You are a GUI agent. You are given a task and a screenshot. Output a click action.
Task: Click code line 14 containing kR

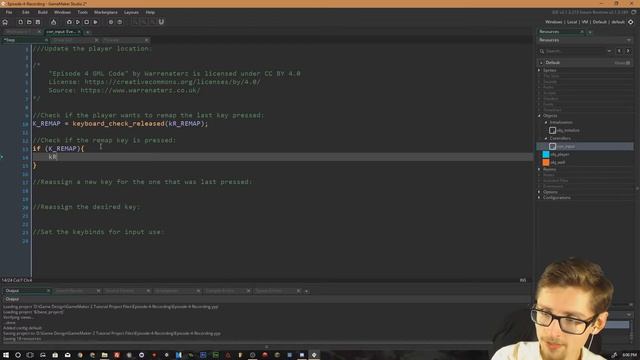pyautogui.click(x=282, y=157)
